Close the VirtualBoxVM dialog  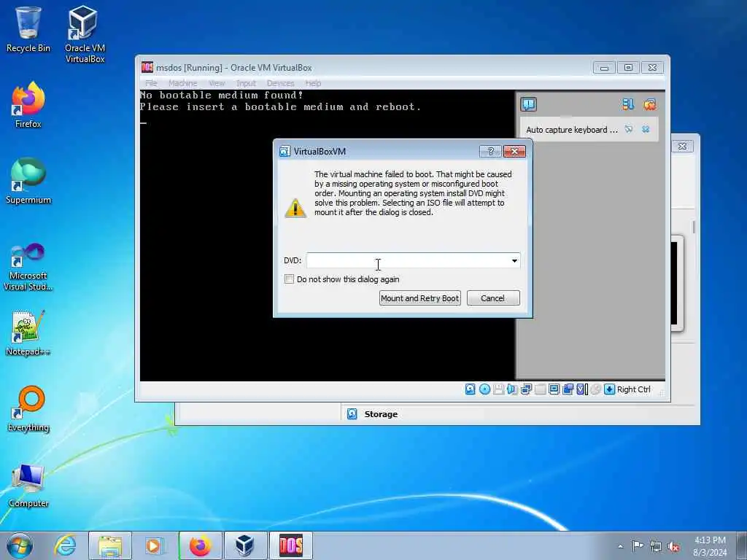(x=514, y=152)
